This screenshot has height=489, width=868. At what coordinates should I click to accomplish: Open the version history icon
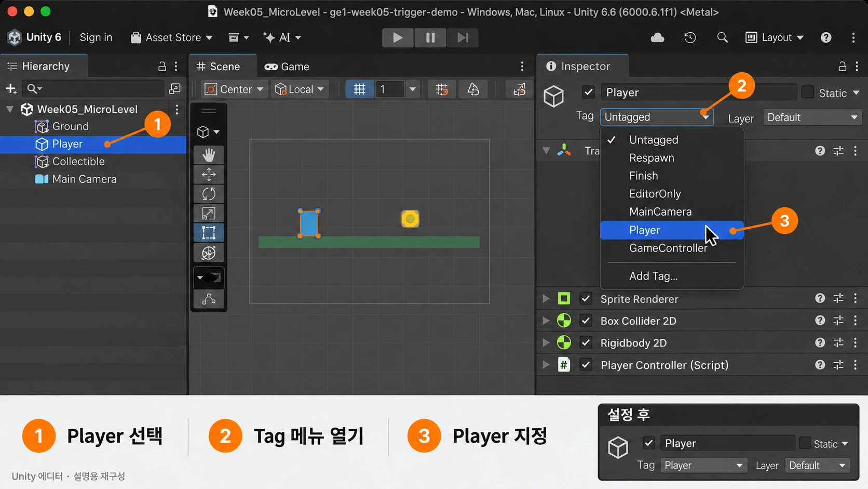tap(690, 37)
